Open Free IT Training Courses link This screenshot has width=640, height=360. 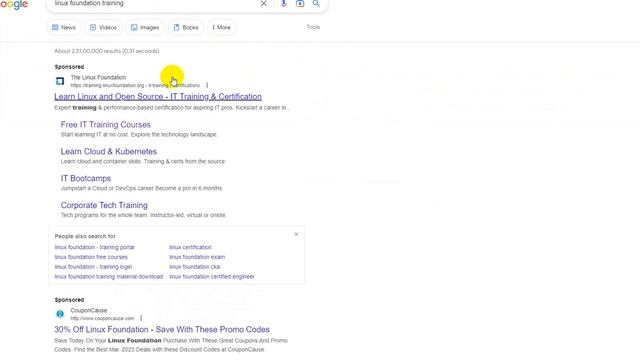point(106,124)
